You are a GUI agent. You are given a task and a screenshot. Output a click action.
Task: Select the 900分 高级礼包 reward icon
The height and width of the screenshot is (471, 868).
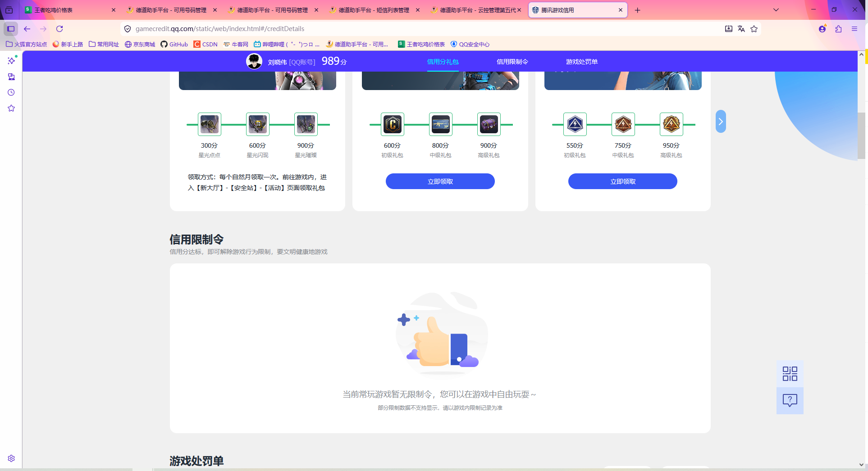tap(489, 124)
